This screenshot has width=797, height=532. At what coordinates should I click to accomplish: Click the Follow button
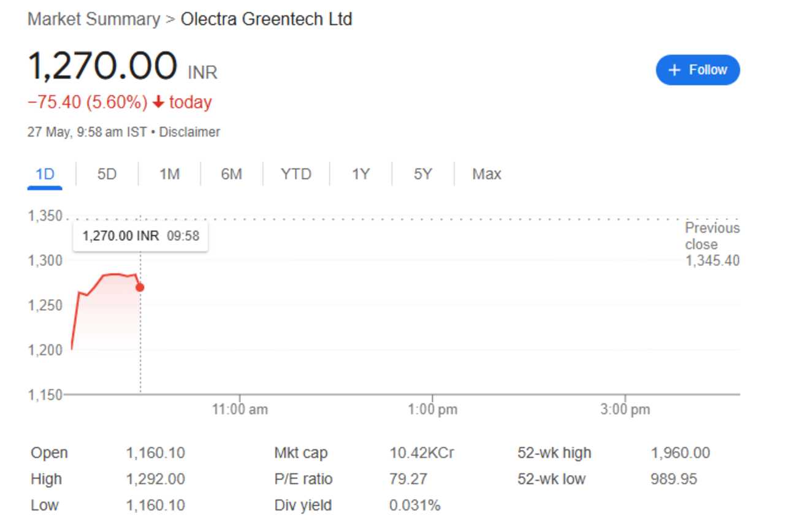click(697, 70)
